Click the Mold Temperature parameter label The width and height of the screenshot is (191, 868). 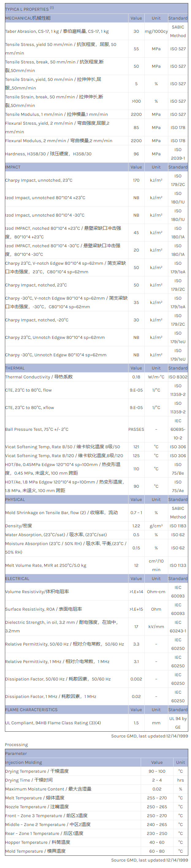pos(36,851)
